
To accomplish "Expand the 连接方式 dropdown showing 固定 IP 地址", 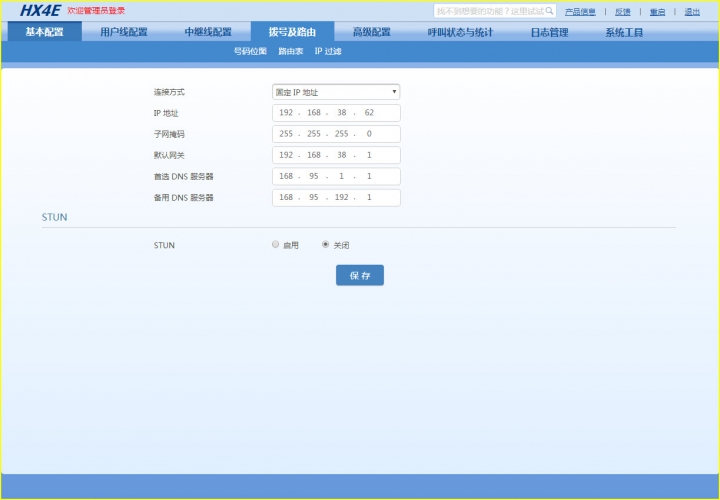I will [x=336, y=92].
